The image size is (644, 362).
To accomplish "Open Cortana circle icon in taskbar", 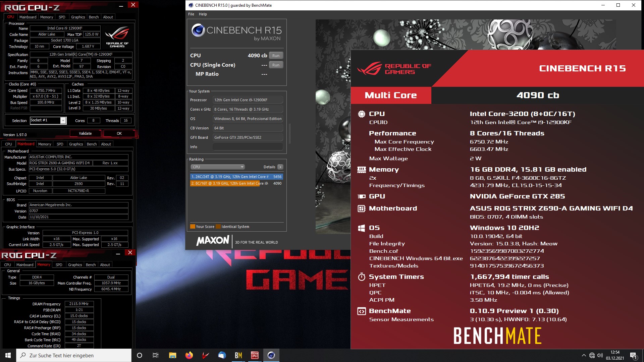I will tap(140, 355).
